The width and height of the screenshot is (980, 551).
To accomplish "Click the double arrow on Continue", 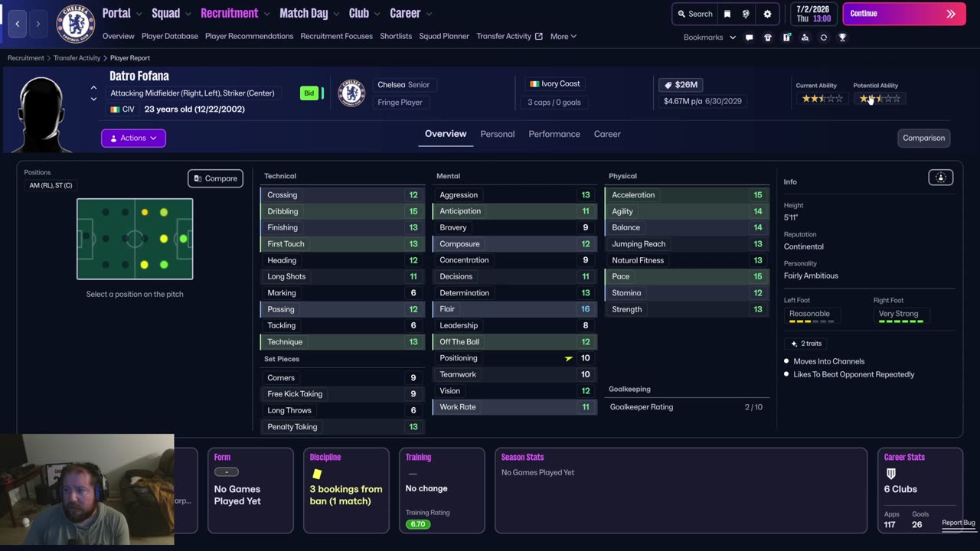I will pos(951,14).
